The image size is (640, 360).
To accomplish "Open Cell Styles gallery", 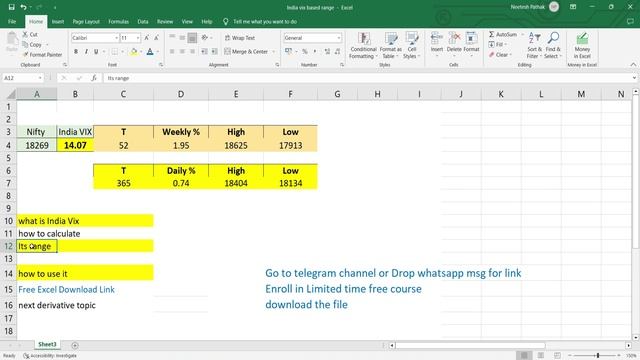I will pyautogui.click(x=411, y=46).
